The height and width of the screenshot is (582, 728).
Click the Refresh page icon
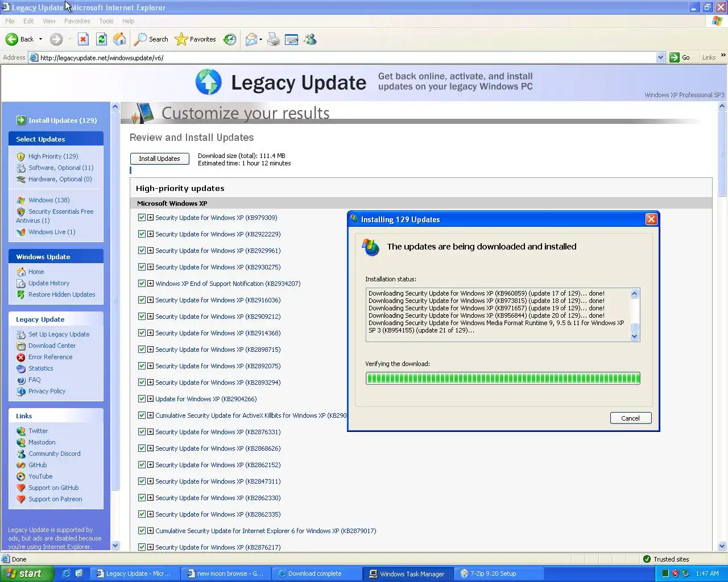pyautogui.click(x=101, y=39)
